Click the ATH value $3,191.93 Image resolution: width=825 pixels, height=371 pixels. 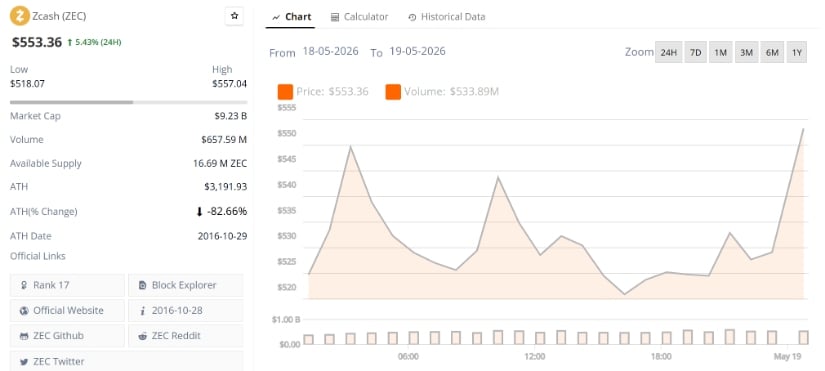point(226,186)
